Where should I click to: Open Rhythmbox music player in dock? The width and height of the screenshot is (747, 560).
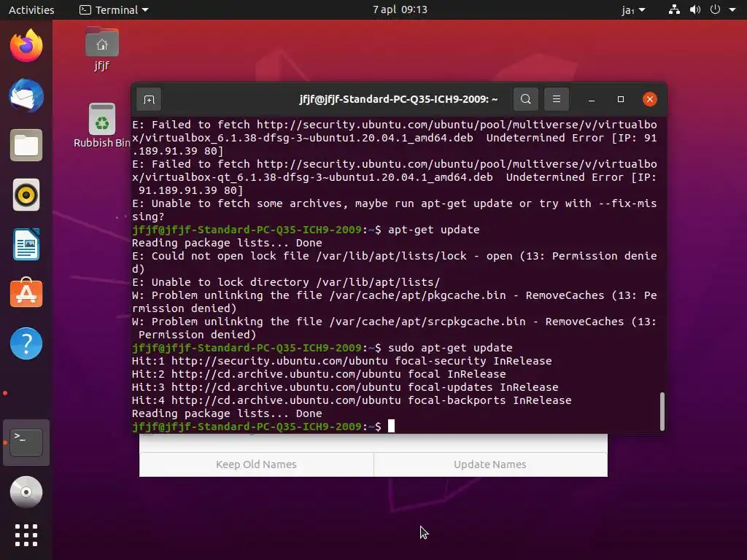(x=26, y=195)
